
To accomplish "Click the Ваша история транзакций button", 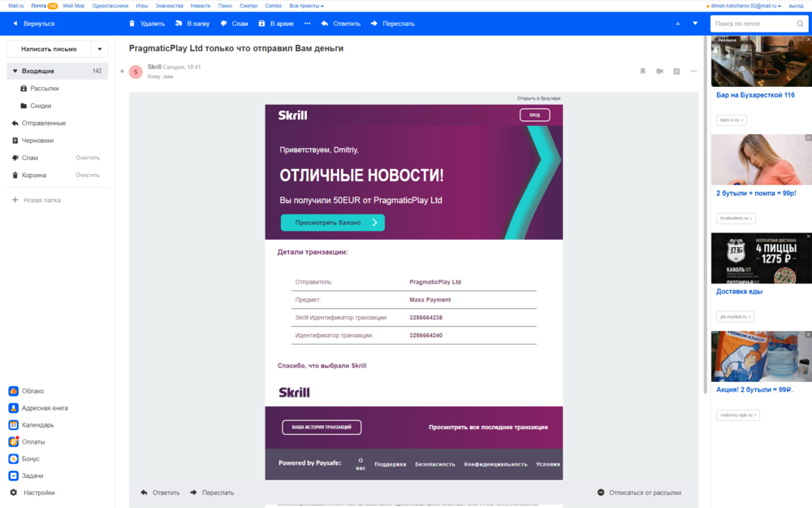I will [x=322, y=428].
